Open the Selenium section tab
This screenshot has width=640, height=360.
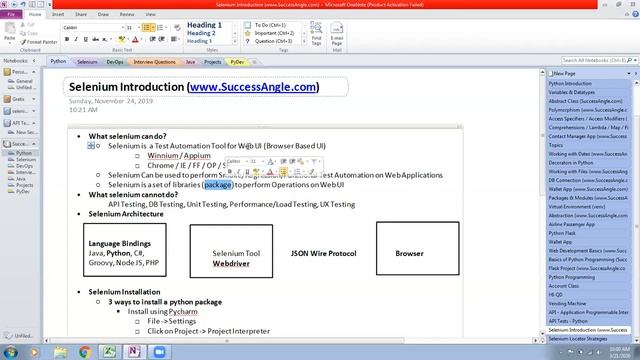click(x=87, y=62)
